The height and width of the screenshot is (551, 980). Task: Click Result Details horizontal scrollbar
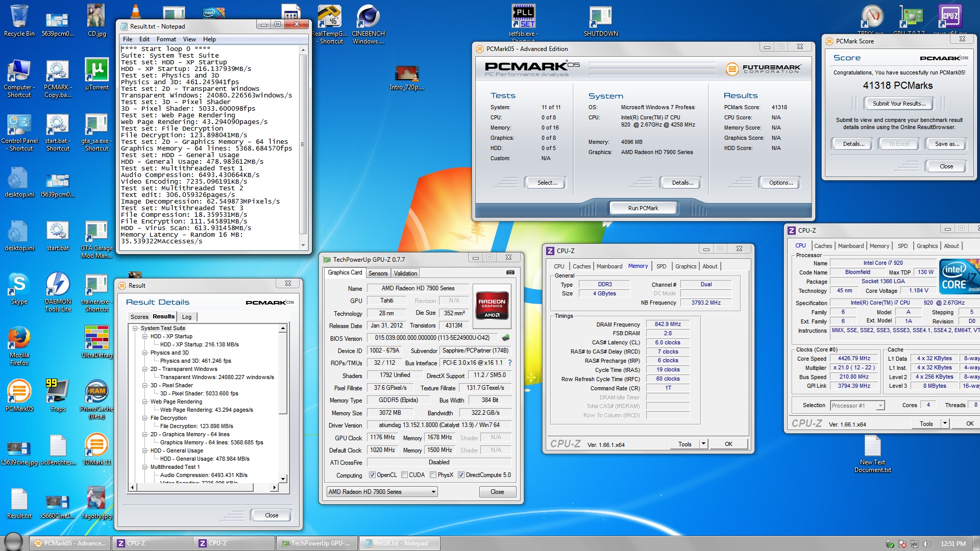pos(203,488)
